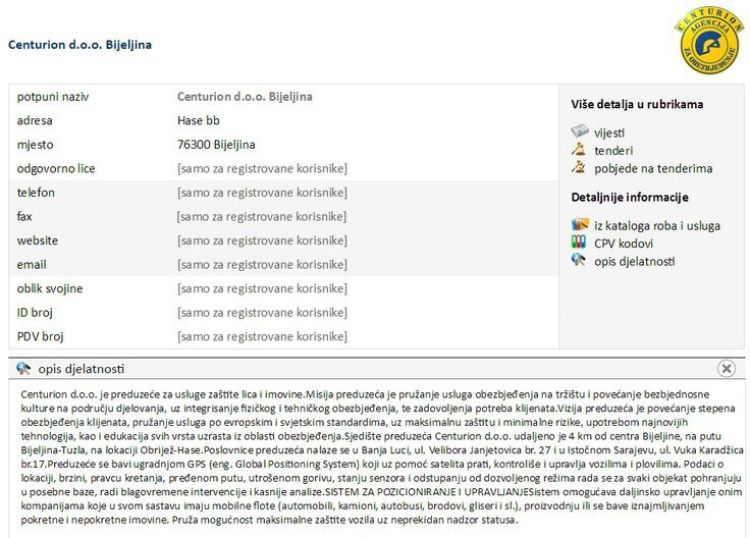The width and height of the screenshot is (750, 538).
Task: Click the registered-users text for PDV broj
Action: pos(262,336)
